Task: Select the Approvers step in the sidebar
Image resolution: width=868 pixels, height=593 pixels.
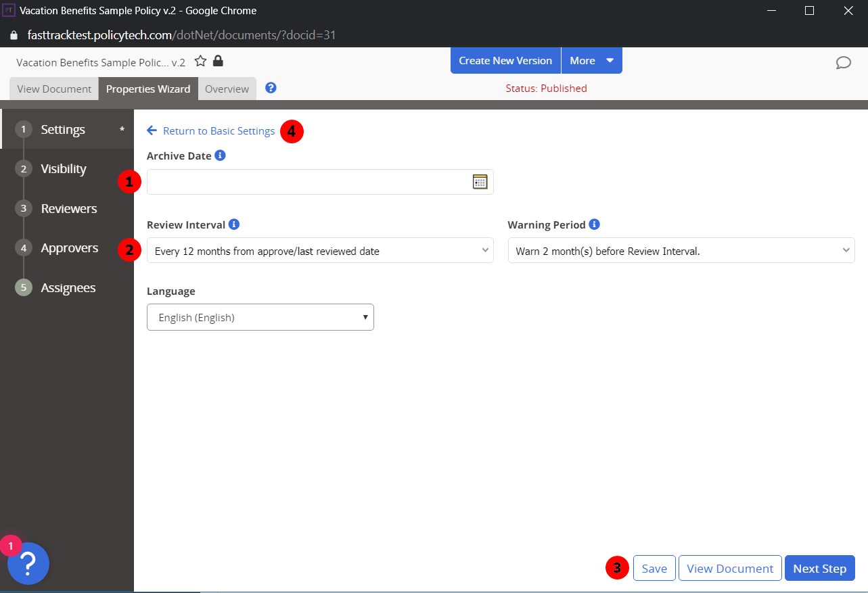Action: pyautogui.click(x=68, y=247)
